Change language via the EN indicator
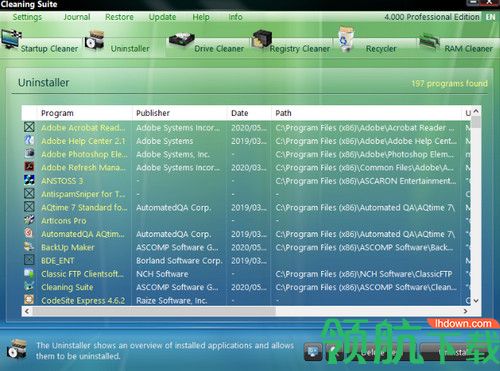The width and height of the screenshot is (500, 371). click(490, 17)
